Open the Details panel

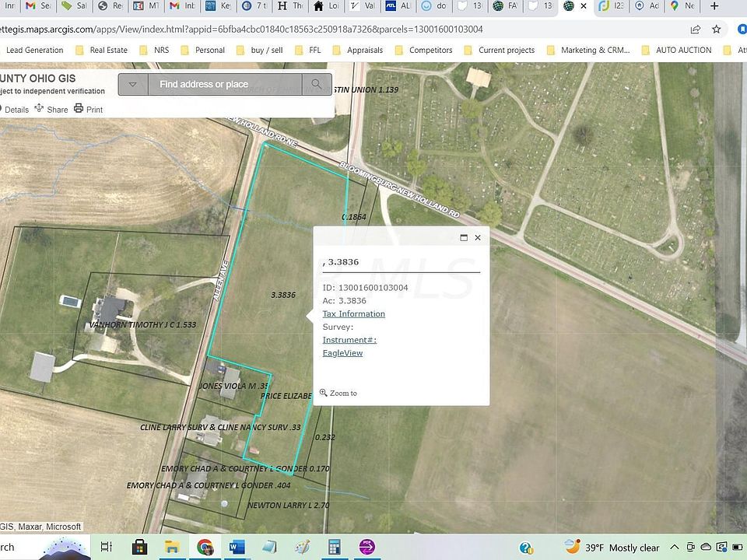coord(14,110)
